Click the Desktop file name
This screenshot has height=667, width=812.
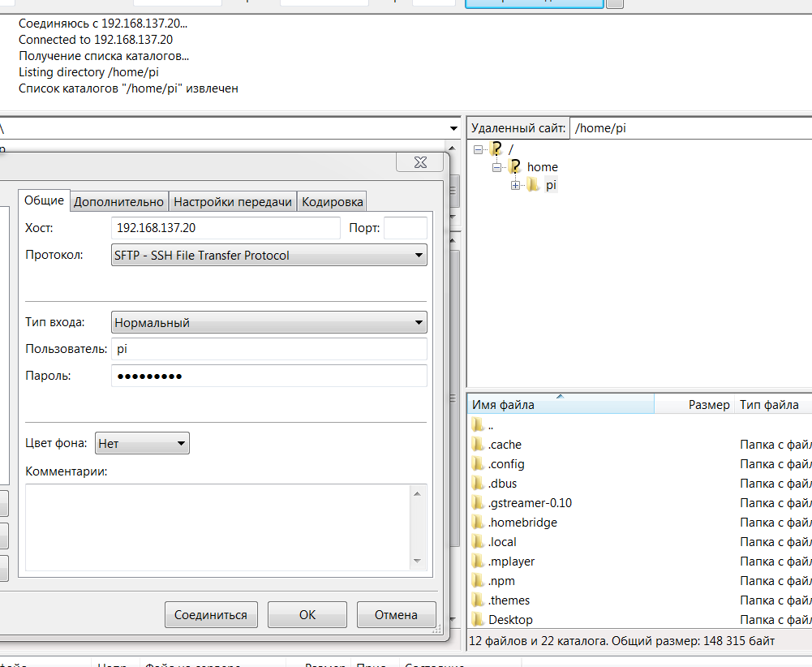click(510, 620)
